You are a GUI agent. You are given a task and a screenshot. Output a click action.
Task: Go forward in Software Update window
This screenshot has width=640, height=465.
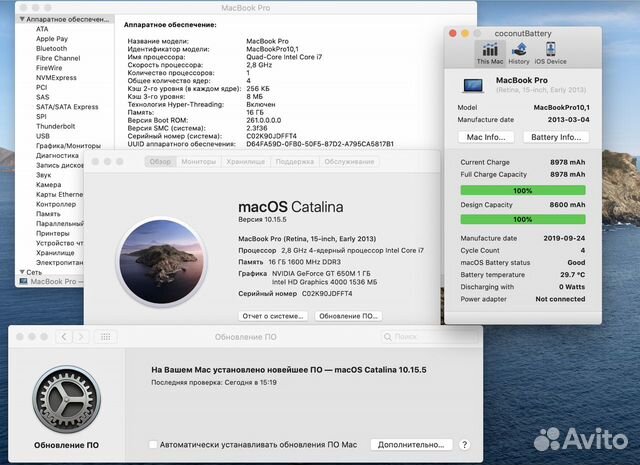81,336
